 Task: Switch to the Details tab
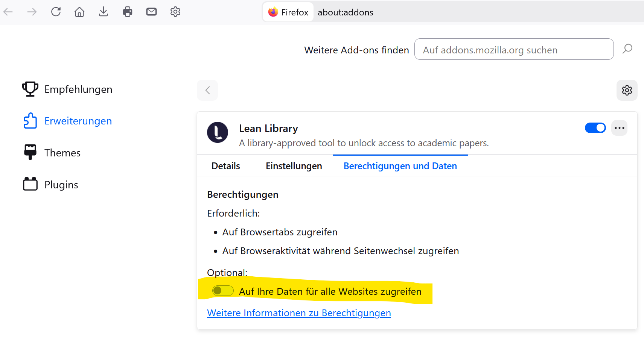coord(226,166)
